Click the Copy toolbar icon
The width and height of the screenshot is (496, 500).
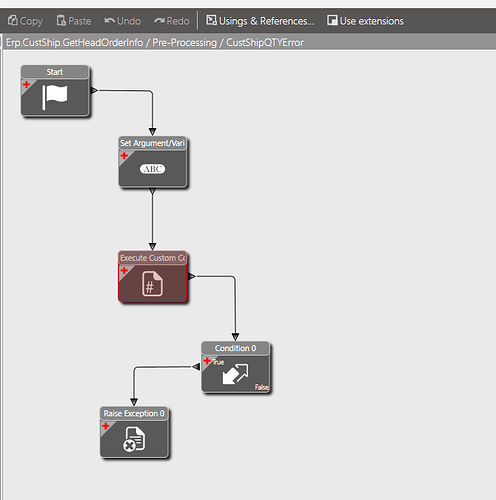[13, 21]
